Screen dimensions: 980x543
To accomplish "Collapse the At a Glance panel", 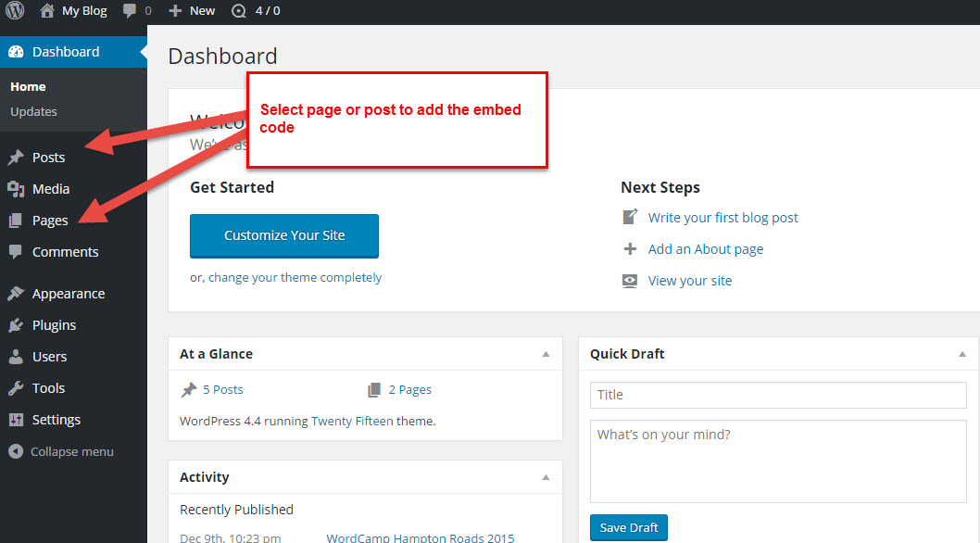I will [546, 354].
